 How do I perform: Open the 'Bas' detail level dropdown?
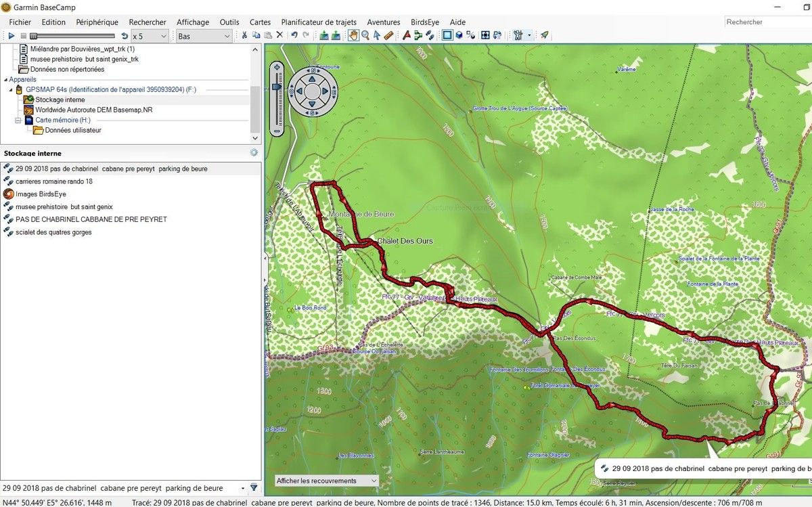(204, 36)
